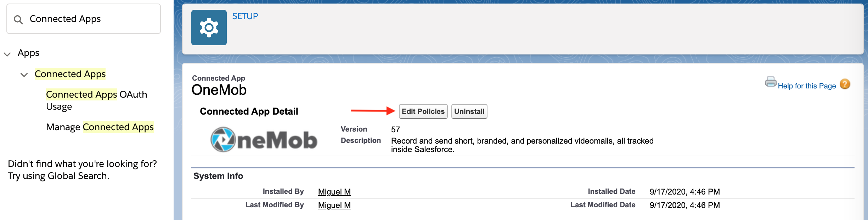
Task: Click the orange help question mark icon
Action: coord(845,84)
